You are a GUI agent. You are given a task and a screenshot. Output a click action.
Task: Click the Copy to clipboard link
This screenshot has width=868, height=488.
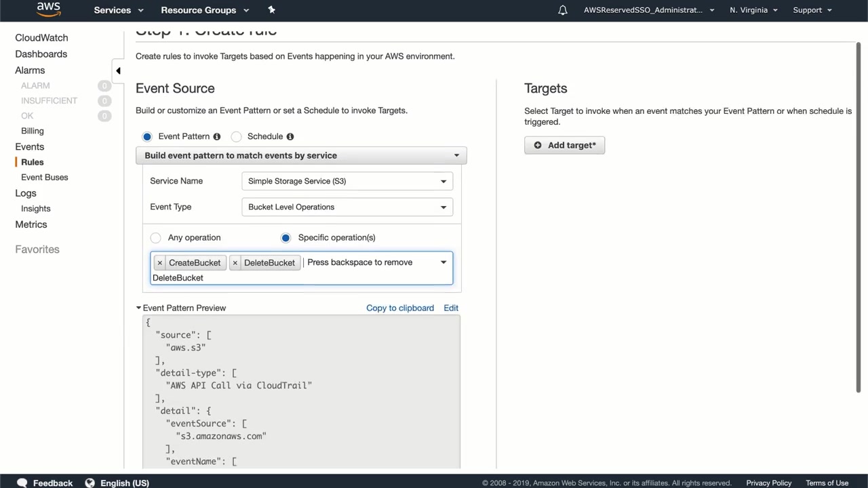pos(399,308)
